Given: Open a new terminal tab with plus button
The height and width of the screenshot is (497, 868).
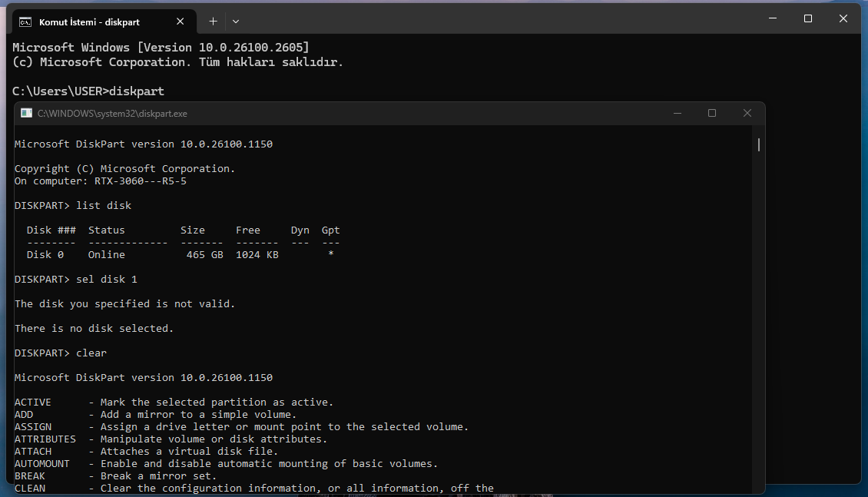Looking at the screenshot, I should 213,22.
